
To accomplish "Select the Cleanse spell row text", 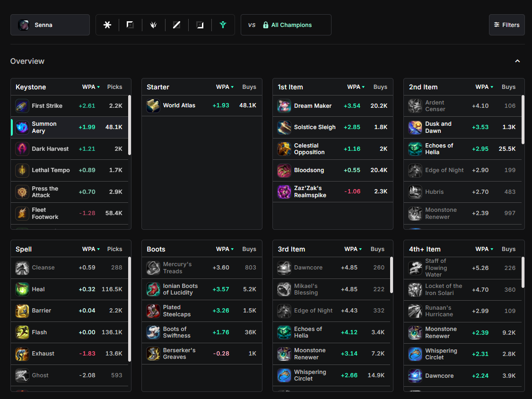I will (43, 268).
